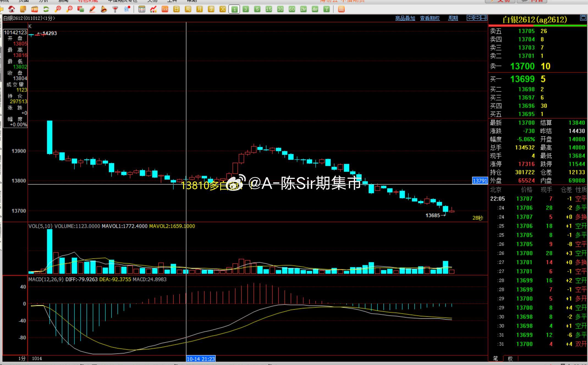This screenshot has height=365, width=588.
Task: Switch to the 5-minute period button
Action: (257, 9)
